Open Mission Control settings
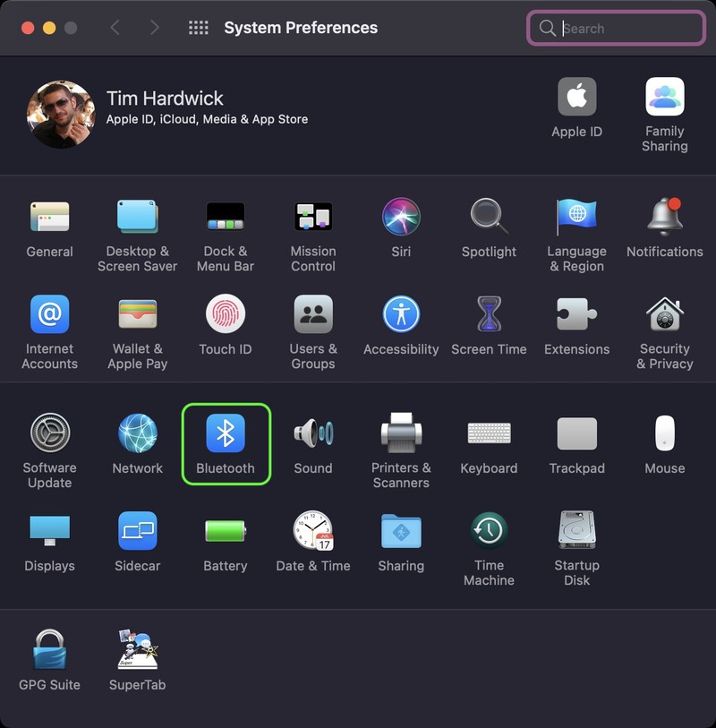Screen dimensions: 716x728 313,218
